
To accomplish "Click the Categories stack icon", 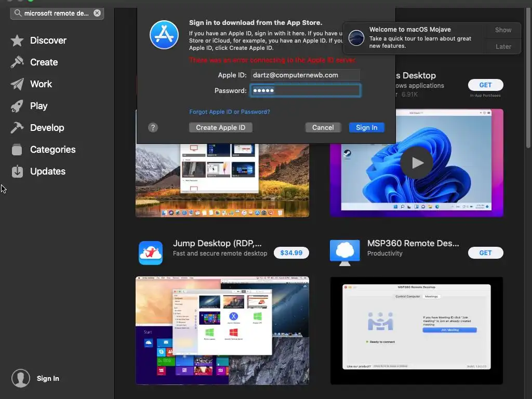I will (x=17, y=150).
